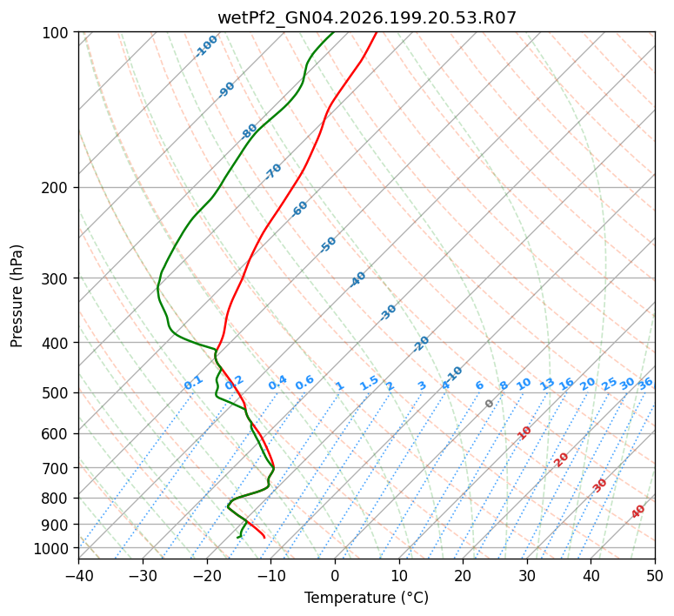The height and width of the screenshot is (616, 674).
Task: Click the plot title wetPf2_GN04.2026.199.20.53.R07
Action: (x=367, y=17)
